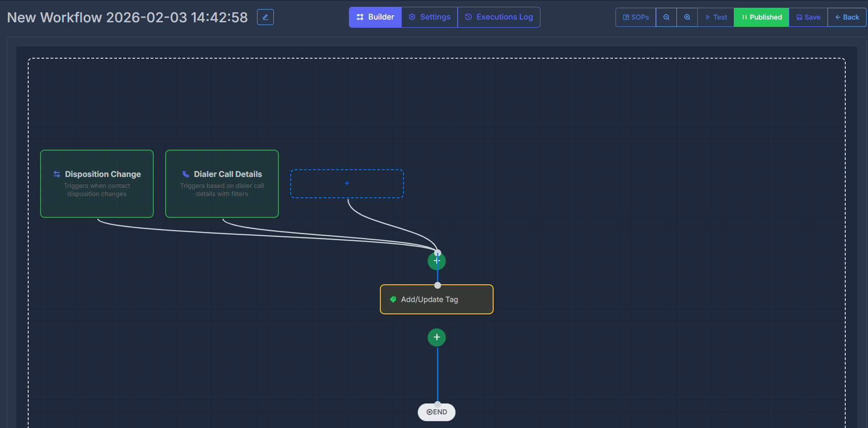Click the phone icon on Dialer Call Details
Image resolution: width=868 pixels, height=428 pixels.
pyautogui.click(x=185, y=174)
